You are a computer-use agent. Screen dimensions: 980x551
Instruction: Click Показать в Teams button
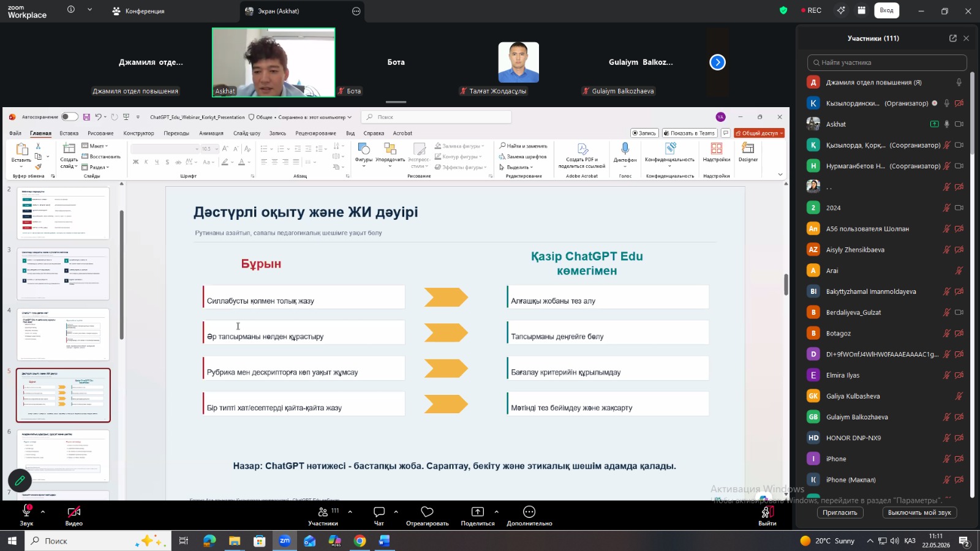tap(690, 133)
